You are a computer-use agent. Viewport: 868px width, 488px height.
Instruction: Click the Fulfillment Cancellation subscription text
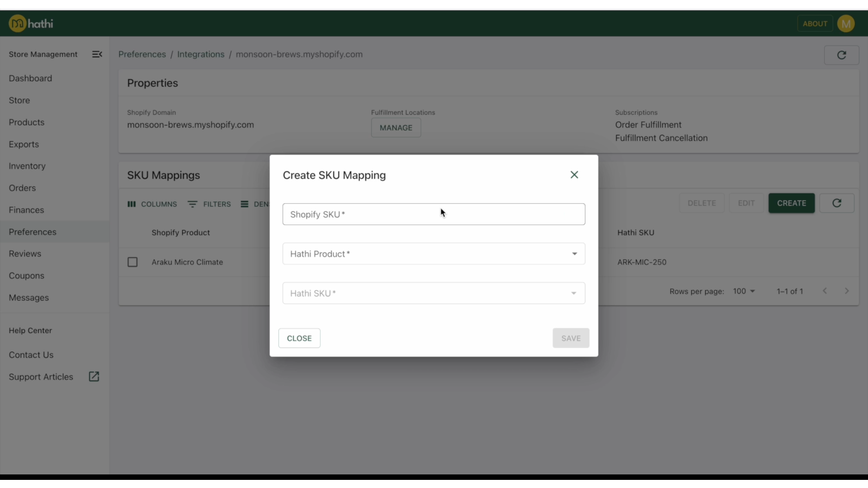(661, 138)
